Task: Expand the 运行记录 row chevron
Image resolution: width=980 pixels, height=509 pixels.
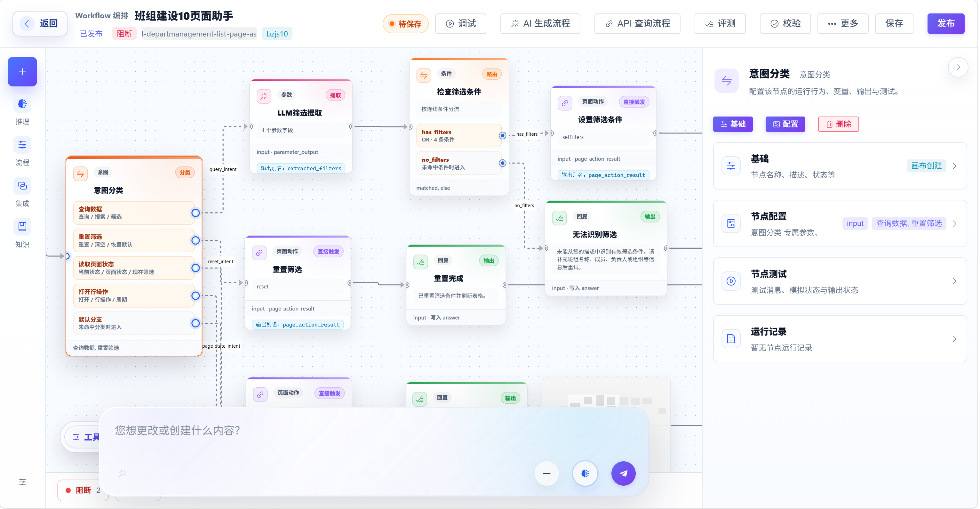Action: (x=954, y=339)
